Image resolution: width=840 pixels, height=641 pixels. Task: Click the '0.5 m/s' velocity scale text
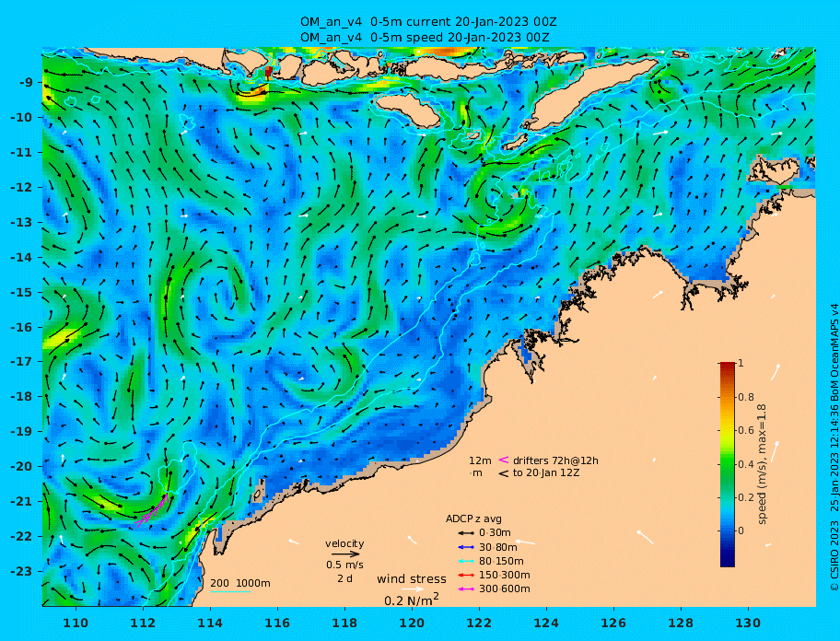coord(344,565)
